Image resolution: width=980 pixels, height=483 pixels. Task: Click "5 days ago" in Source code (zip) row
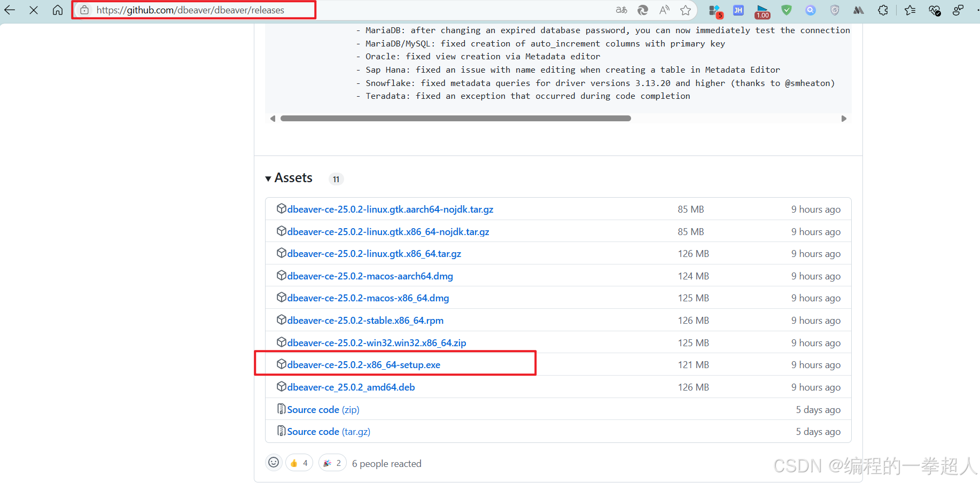pos(818,410)
